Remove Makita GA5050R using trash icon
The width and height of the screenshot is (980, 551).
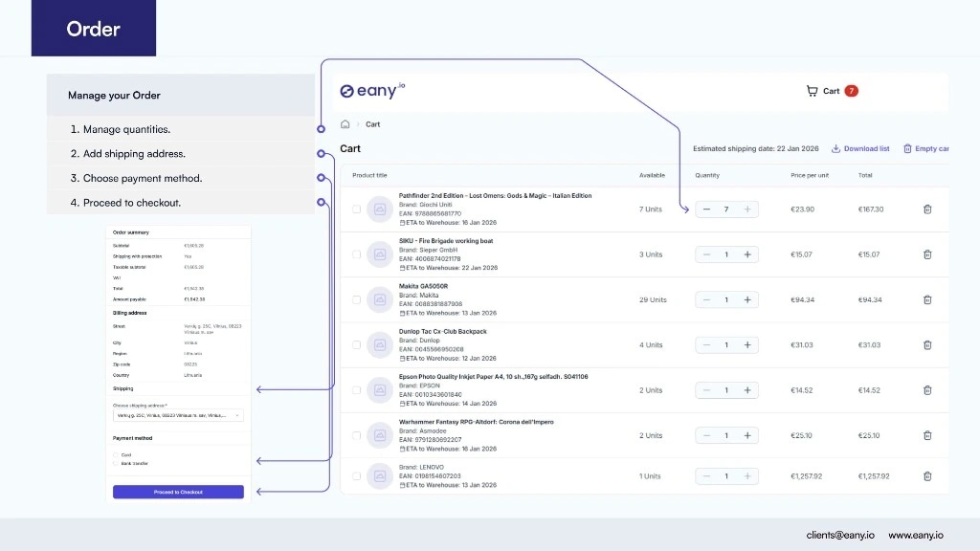tap(927, 299)
